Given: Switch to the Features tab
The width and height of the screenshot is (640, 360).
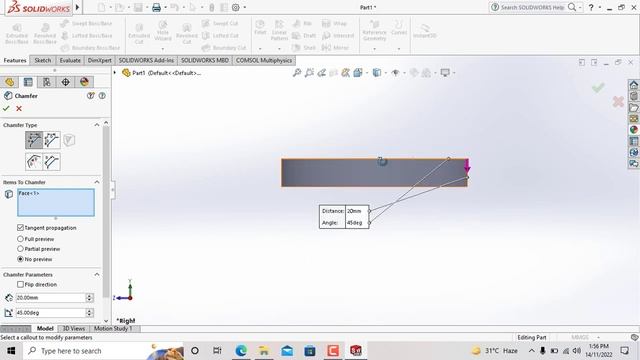Looking at the screenshot, I should tap(15, 60).
